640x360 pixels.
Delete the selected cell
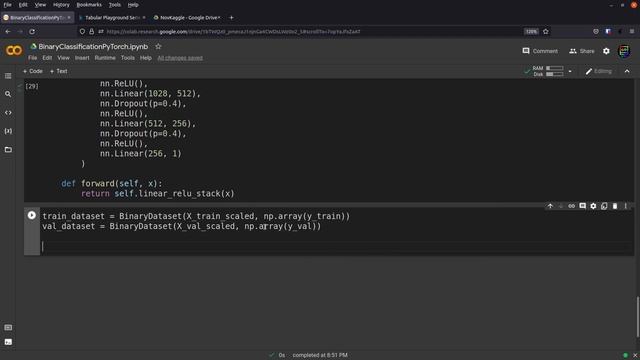[x=615, y=206]
